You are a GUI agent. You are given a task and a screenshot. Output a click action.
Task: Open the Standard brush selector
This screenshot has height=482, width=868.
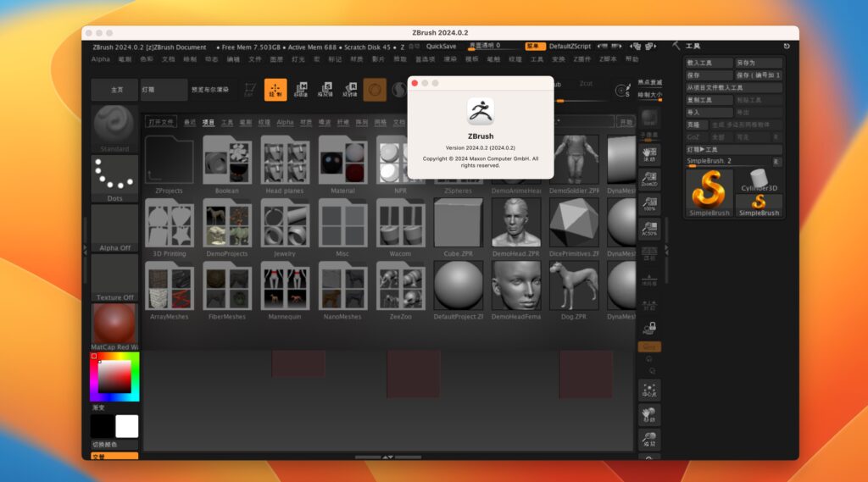point(114,129)
